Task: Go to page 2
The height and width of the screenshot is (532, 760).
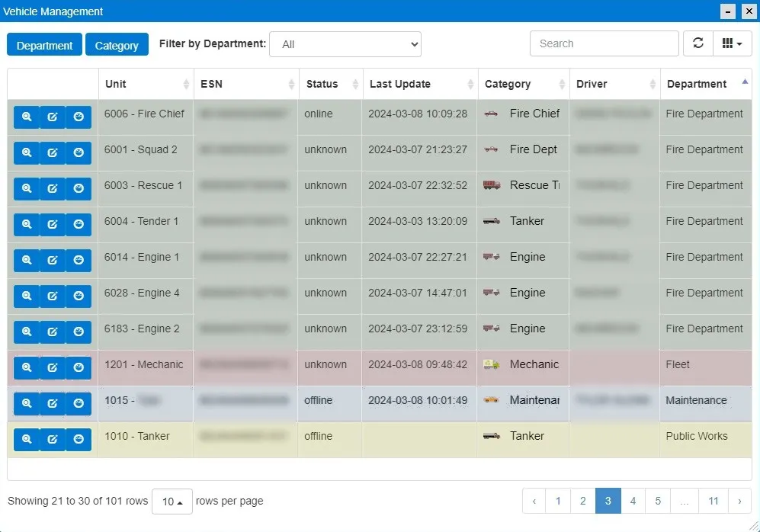Action: coord(583,501)
